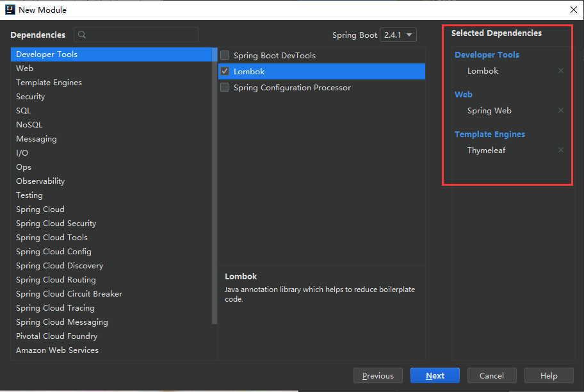Close the New Module dialog
Image resolution: width=584 pixels, height=392 pixels.
pos(574,10)
